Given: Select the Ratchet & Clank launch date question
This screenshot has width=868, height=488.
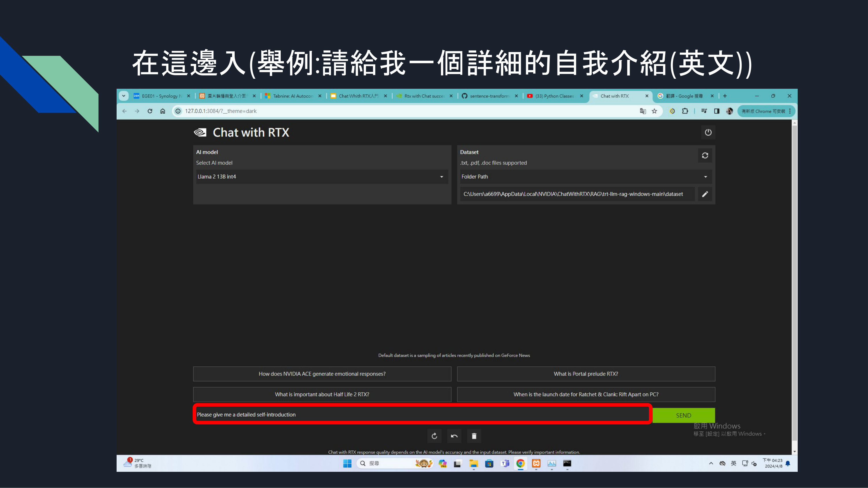Looking at the screenshot, I should (586, 394).
